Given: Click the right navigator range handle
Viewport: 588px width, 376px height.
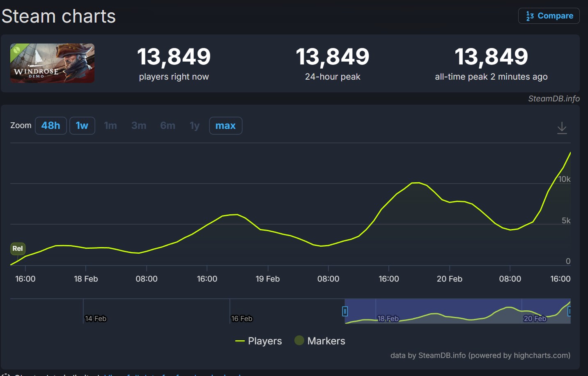Looking at the screenshot, I should [x=569, y=312].
